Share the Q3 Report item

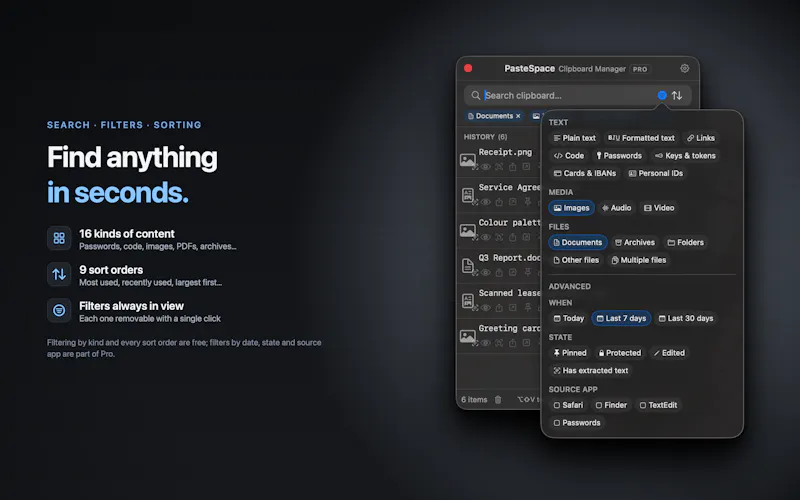click(x=499, y=272)
